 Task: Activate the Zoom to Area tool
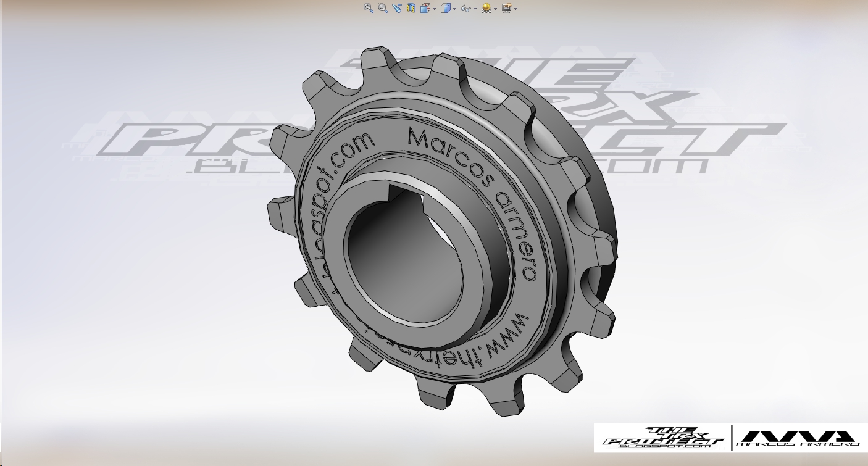(383, 8)
